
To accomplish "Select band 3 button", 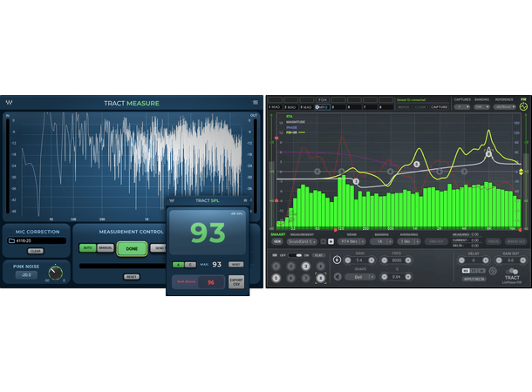I will tap(305, 267).
